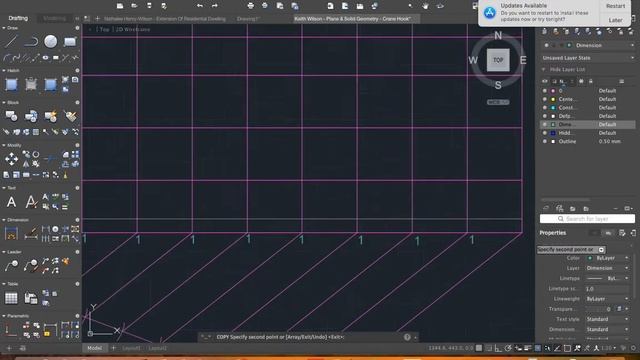
Task: Click the command line help question icon
Action: [407, 337]
